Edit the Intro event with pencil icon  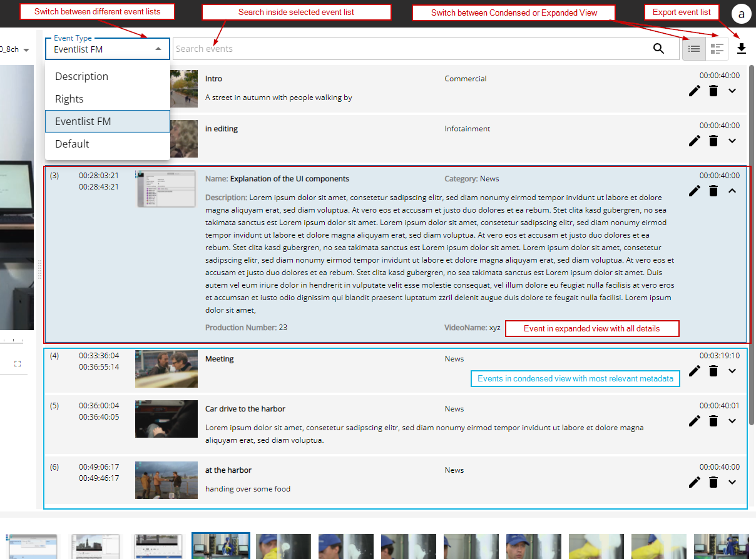pos(694,91)
